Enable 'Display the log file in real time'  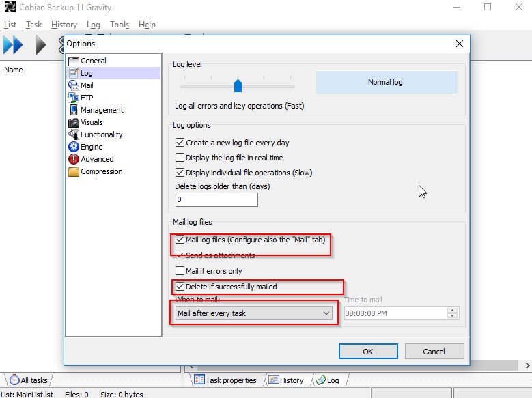180,158
